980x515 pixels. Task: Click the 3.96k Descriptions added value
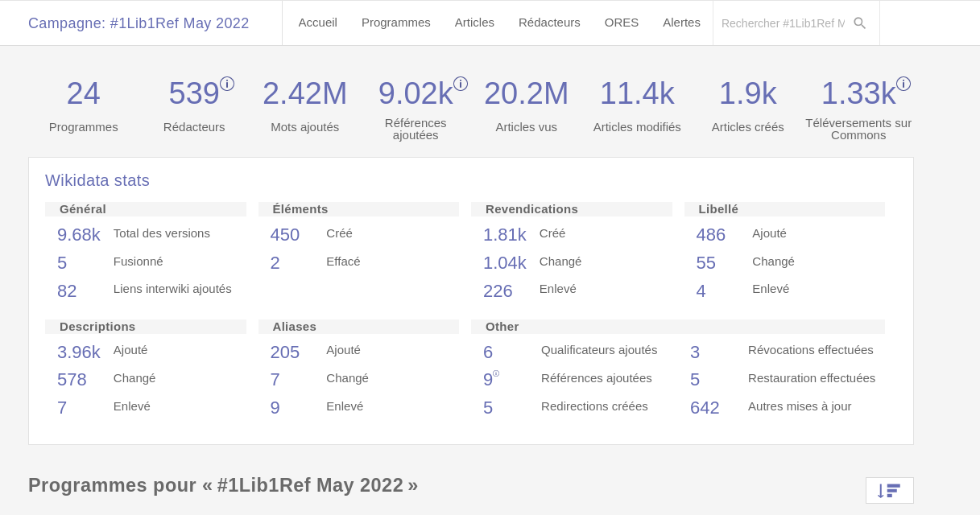[79, 352]
